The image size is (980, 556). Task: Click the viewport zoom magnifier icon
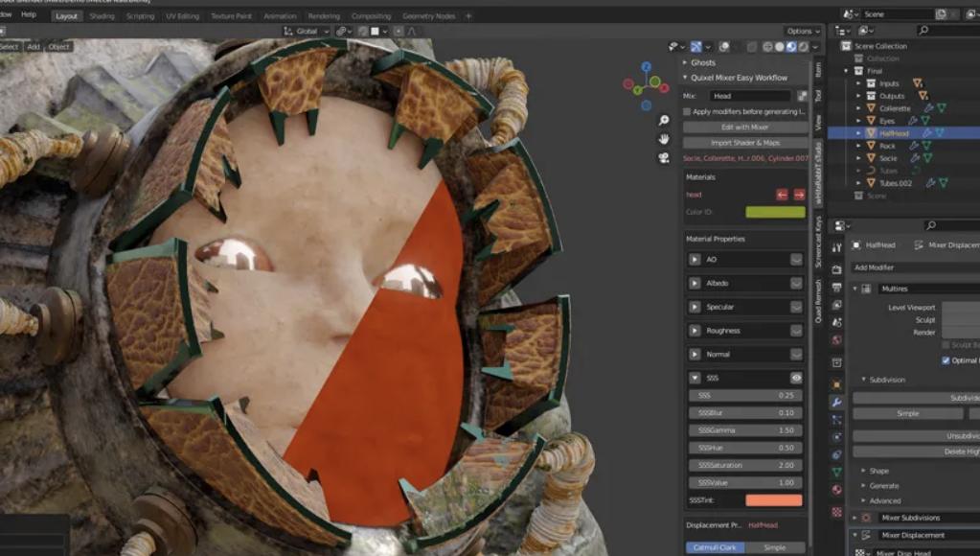click(664, 120)
